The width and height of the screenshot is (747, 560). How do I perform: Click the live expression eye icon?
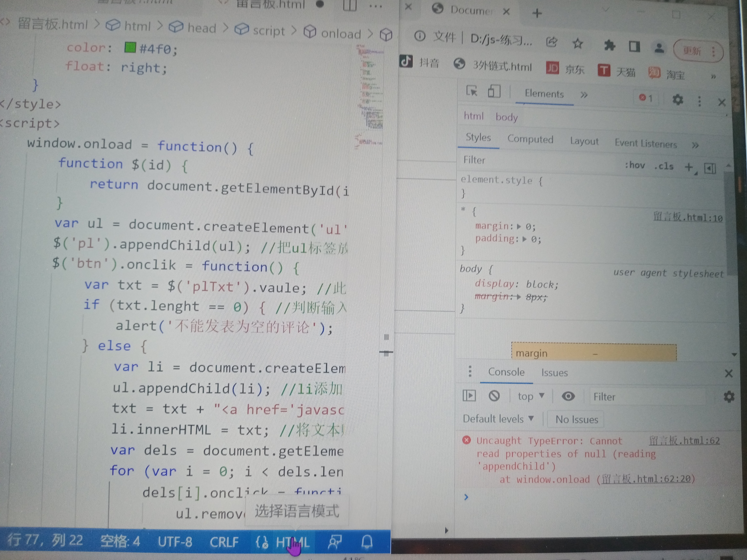coord(568,396)
